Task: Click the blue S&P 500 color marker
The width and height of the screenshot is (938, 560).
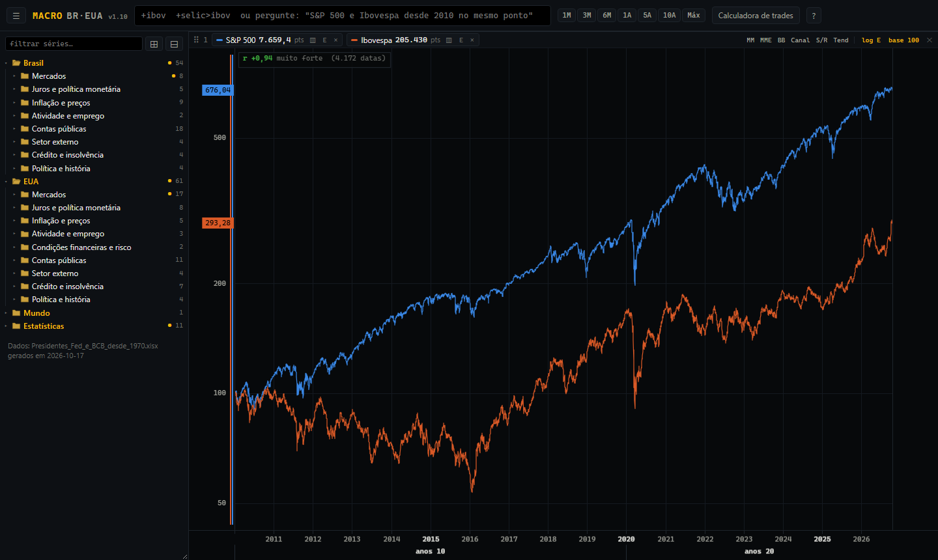Action: coord(220,40)
